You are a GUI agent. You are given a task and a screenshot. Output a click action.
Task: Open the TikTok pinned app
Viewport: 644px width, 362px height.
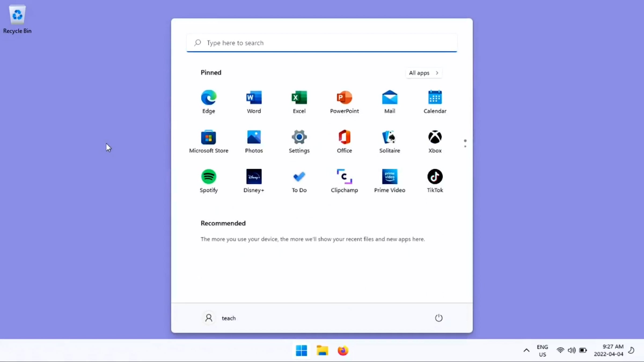point(435,181)
